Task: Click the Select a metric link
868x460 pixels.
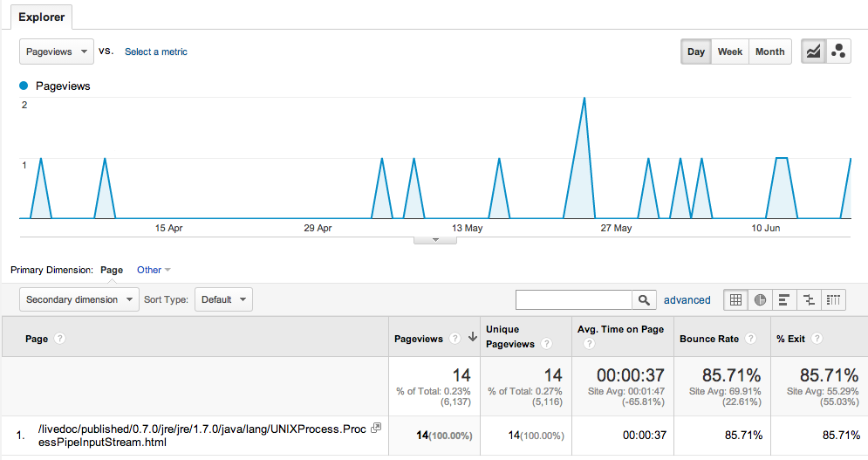Action: click(x=156, y=51)
